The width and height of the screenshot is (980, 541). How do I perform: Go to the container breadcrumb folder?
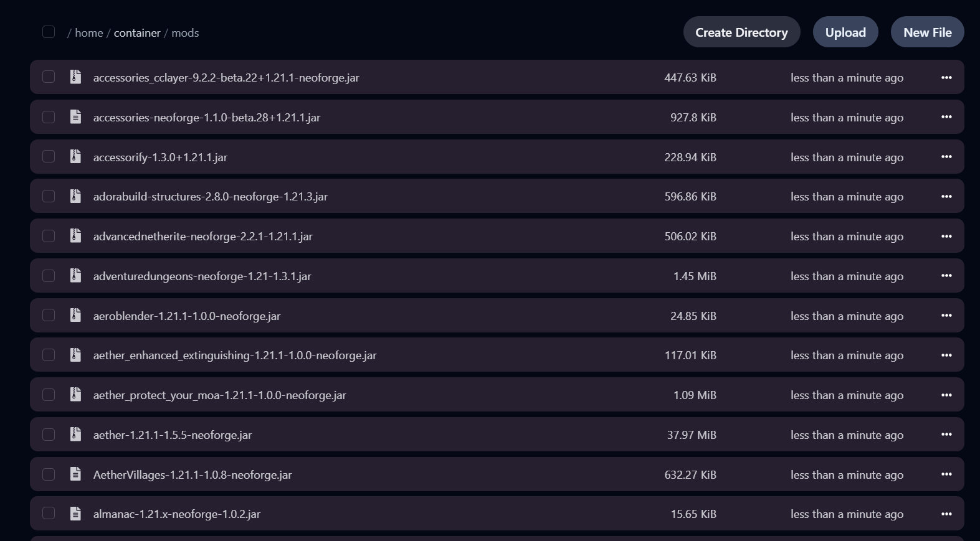pos(137,33)
